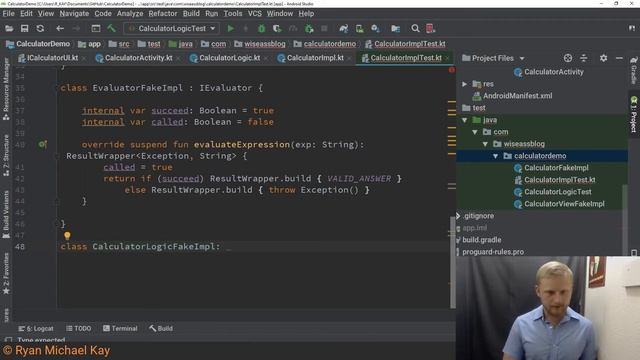Click the Sync/Reload toolbar icon
This screenshot has width=640, height=360.
(40, 29)
